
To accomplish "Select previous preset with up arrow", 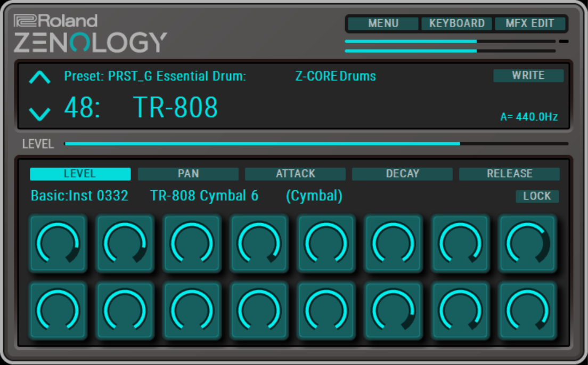I will click(x=40, y=77).
